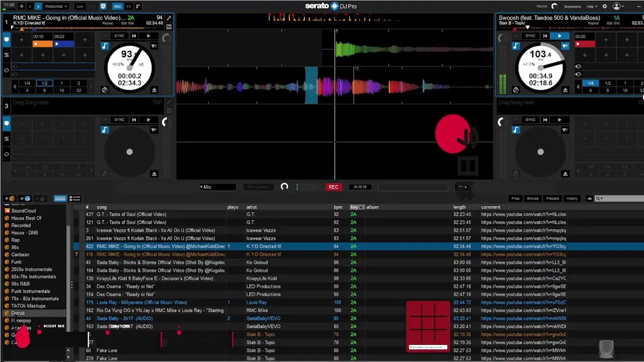Toggle key lock on deck 1
The width and height of the screenshot is (644, 362).
tap(105, 46)
